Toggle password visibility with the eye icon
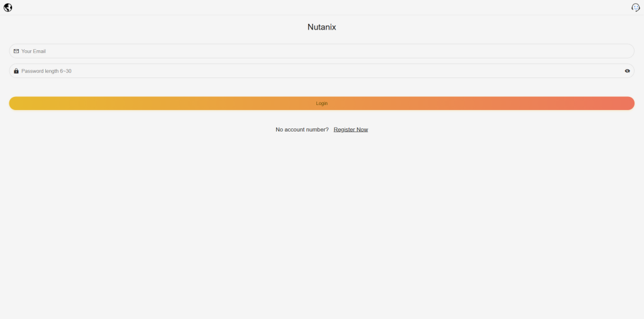Viewport: 644px width, 319px height. (627, 70)
